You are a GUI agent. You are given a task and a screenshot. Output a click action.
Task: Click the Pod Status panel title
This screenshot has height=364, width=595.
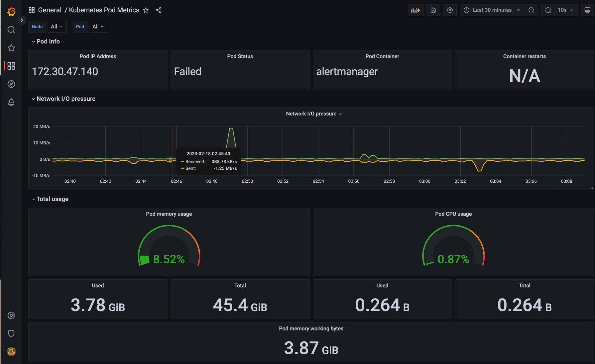[240, 56]
